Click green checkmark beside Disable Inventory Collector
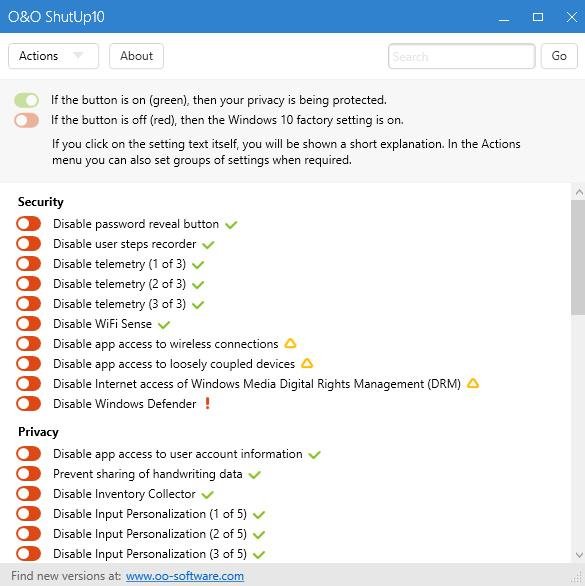The width and height of the screenshot is (585, 586). tap(207, 494)
